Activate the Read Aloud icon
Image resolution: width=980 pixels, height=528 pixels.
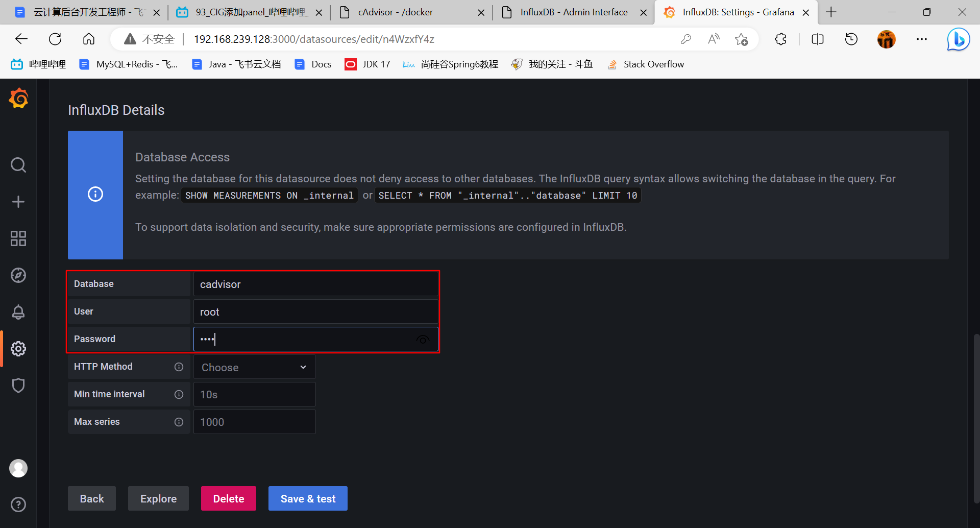click(x=714, y=39)
